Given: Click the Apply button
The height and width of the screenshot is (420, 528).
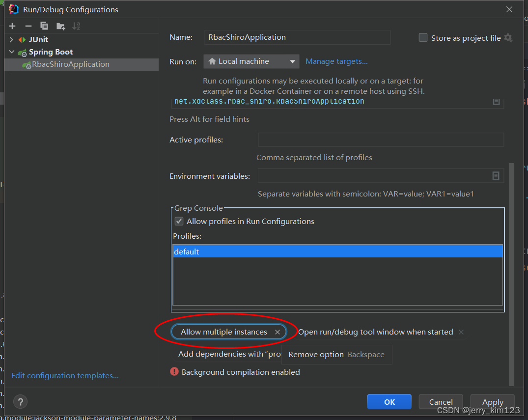Looking at the screenshot, I should coord(492,401).
